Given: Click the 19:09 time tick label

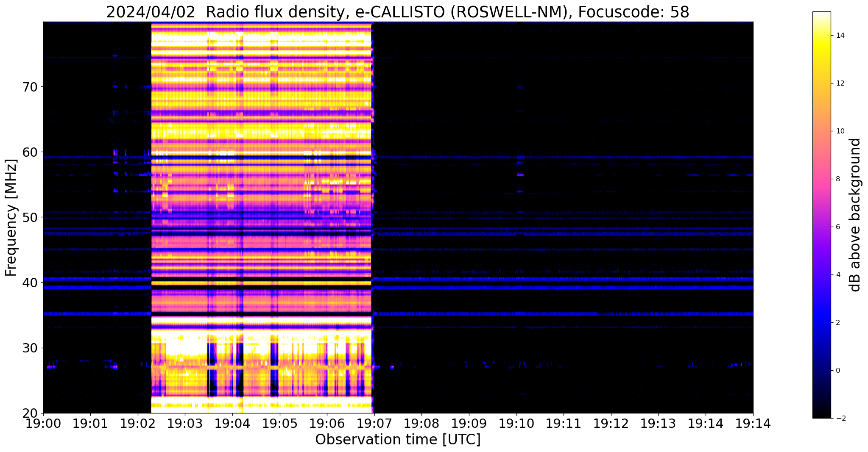Looking at the screenshot, I should click(x=469, y=423).
